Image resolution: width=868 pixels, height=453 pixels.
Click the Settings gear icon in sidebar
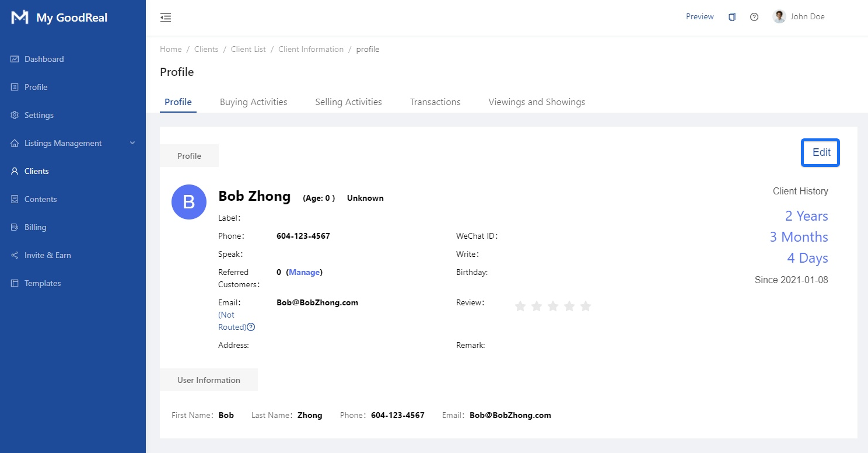click(15, 115)
